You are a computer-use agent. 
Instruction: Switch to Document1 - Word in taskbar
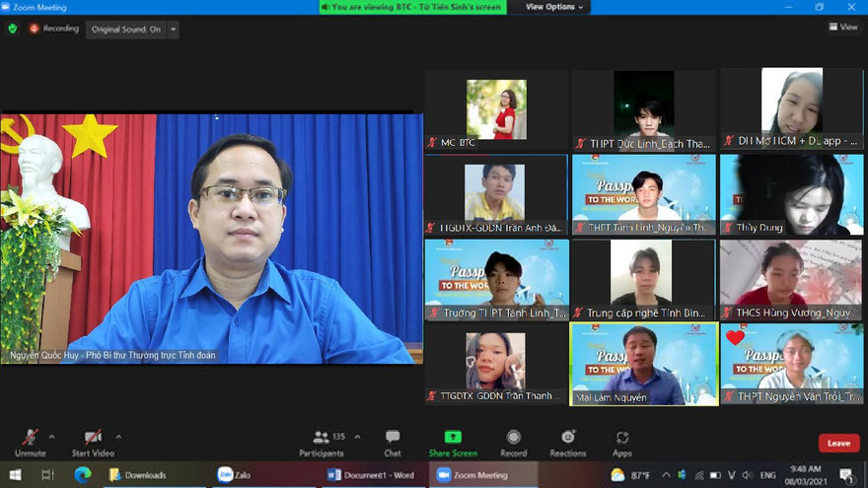[372, 475]
